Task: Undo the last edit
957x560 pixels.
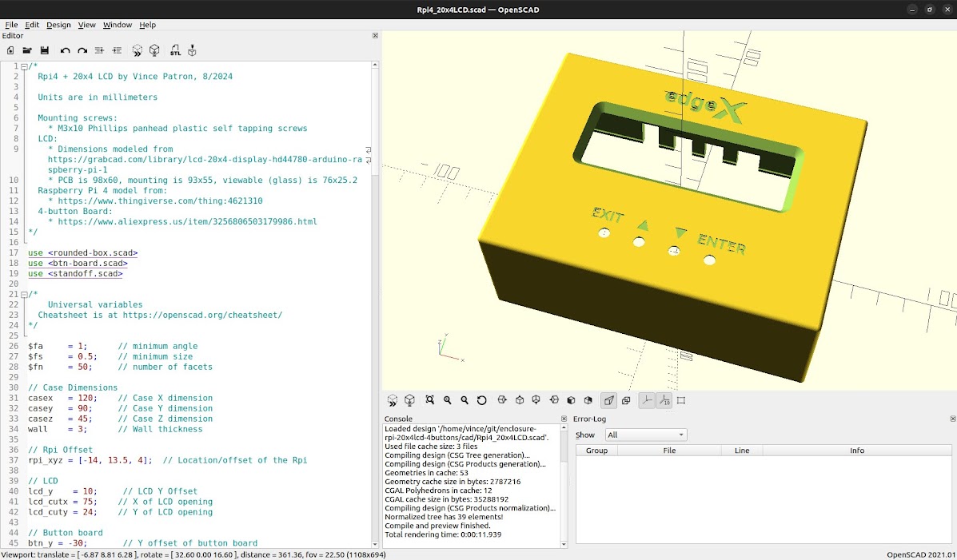Action: tap(66, 50)
